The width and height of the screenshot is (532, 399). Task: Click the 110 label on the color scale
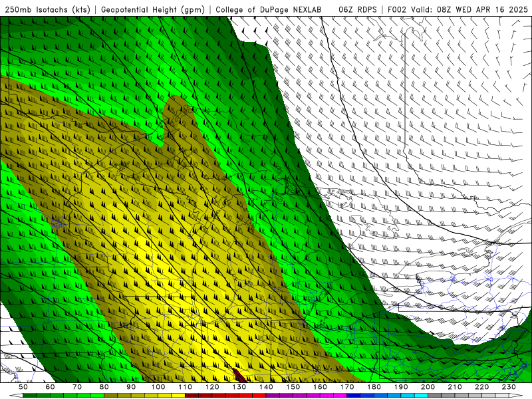point(186,387)
